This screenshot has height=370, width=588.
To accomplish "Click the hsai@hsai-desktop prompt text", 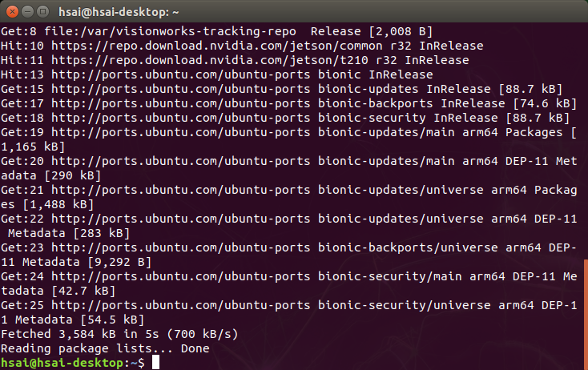I will (72, 363).
